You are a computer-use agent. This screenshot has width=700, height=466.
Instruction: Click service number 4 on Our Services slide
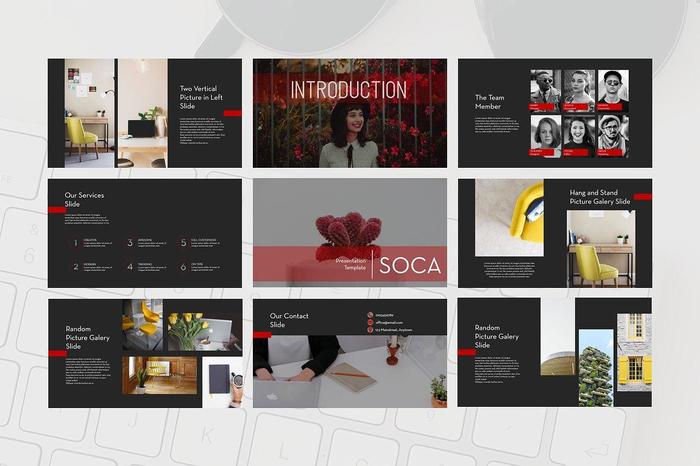point(129,267)
